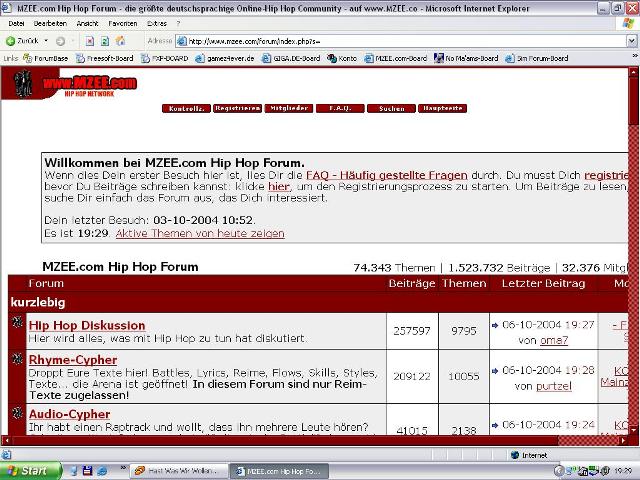
Task: Open ForumBase favorite link
Action: (x=46, y=58)
